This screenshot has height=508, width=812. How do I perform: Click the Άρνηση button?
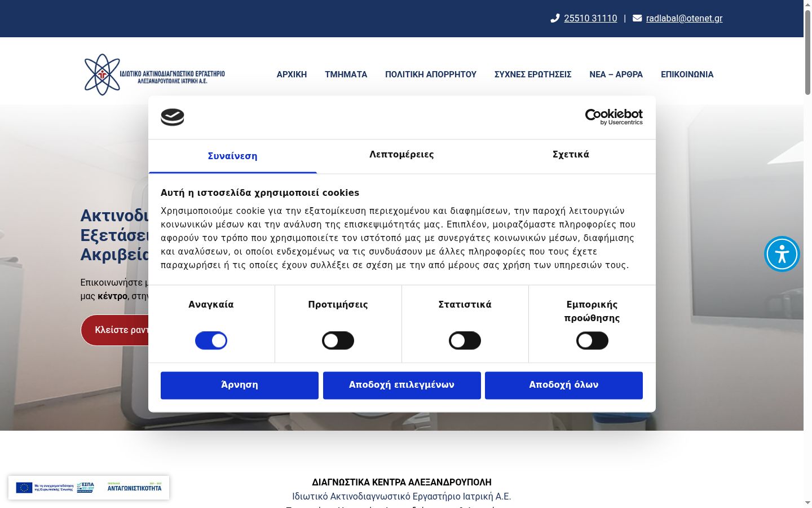coord(240,386)
